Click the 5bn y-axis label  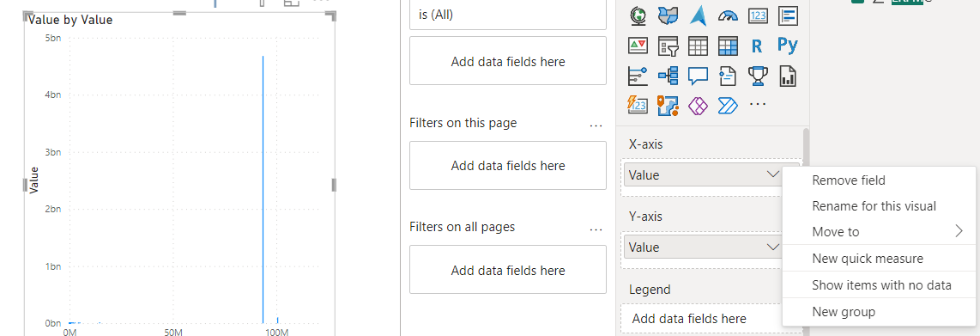pos(52,38)
